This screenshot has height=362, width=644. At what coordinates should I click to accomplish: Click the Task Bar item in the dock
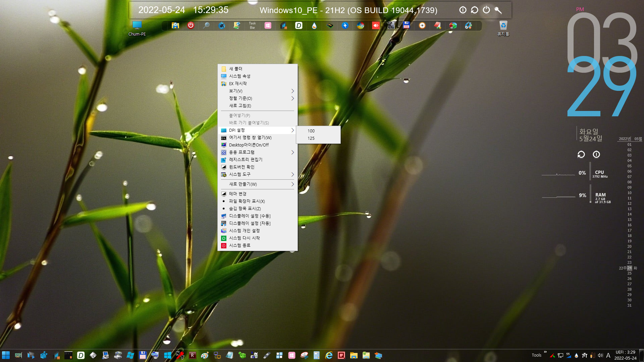click(252, 25)
